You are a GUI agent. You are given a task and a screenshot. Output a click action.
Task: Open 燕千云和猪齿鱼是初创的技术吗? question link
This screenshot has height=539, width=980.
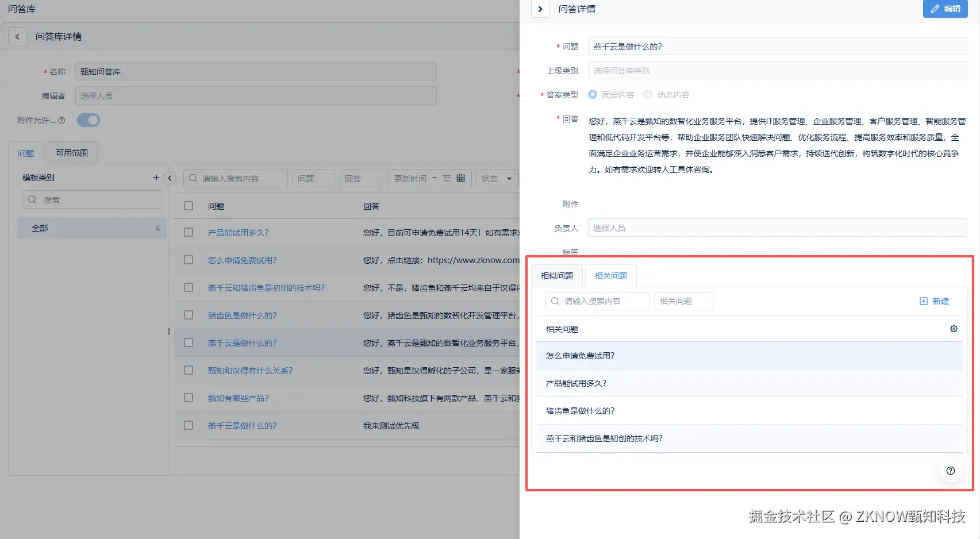click(x=266, y=288)
